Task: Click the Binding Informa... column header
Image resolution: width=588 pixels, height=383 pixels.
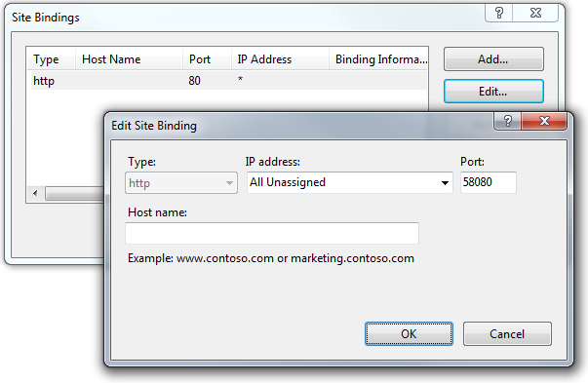Action: (x=378, y=59)
